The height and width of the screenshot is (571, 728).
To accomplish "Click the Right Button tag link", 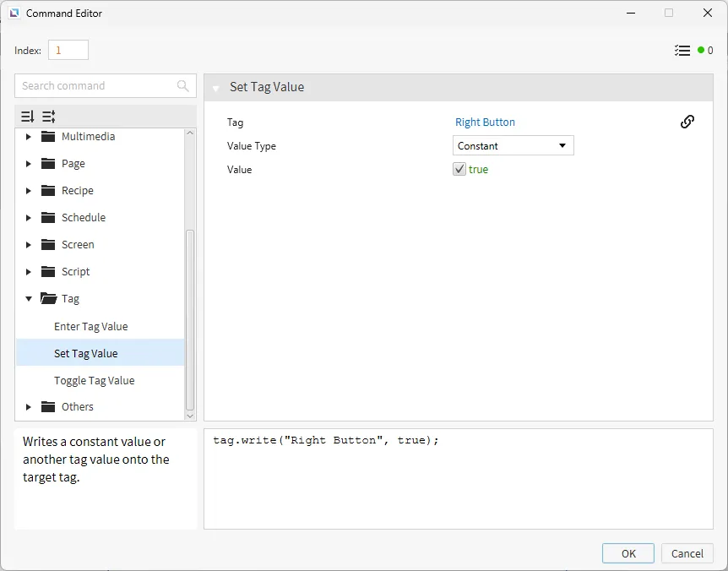I will [x=485, y=122].
